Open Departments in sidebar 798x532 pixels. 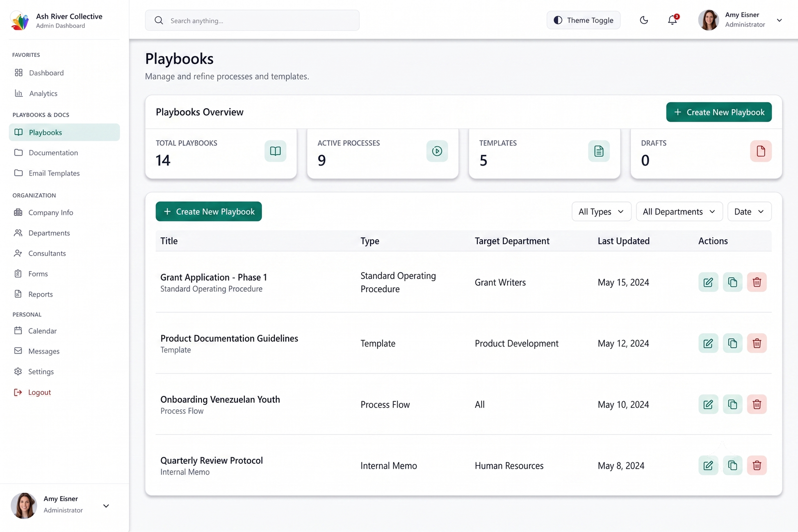[x=64, y=233]
